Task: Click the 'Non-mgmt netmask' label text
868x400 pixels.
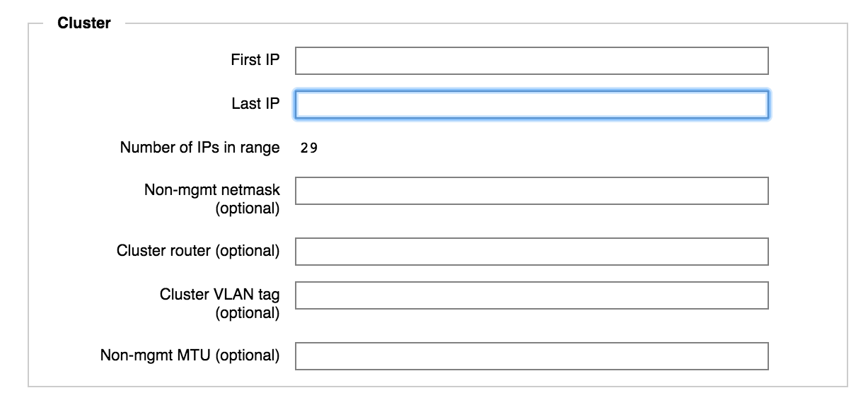Action: (x=212, y=190)
